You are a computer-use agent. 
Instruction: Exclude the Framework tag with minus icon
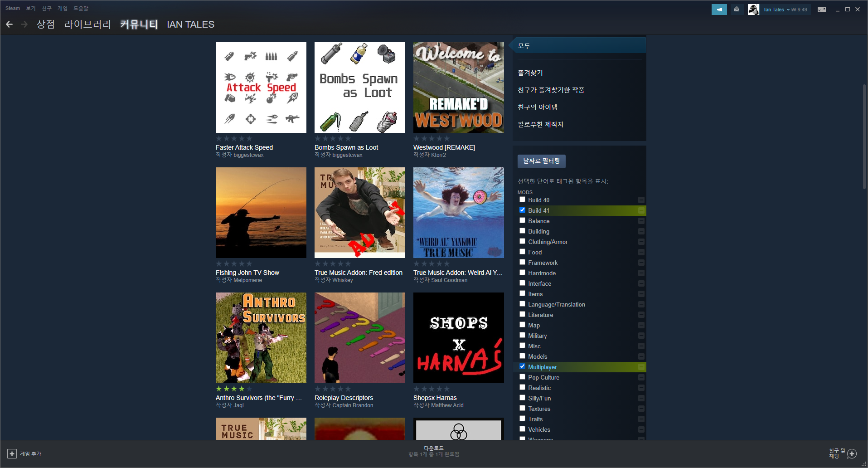pos(641,263)
